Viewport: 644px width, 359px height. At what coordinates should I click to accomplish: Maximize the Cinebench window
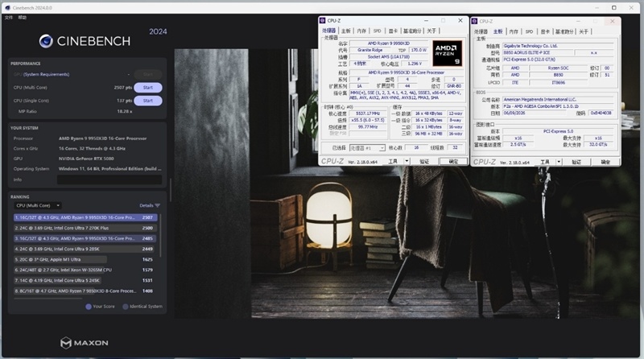tap(614, 8)
